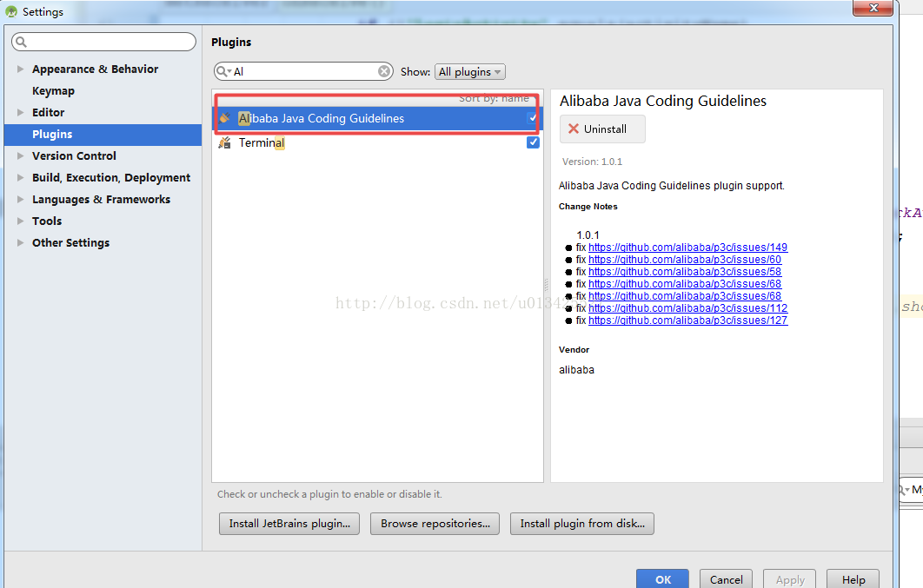Image resolution: width=923 pixels, height=588 pixels.
Task: Click the plugin search field containing Al
Action: (x=303, y=71)
